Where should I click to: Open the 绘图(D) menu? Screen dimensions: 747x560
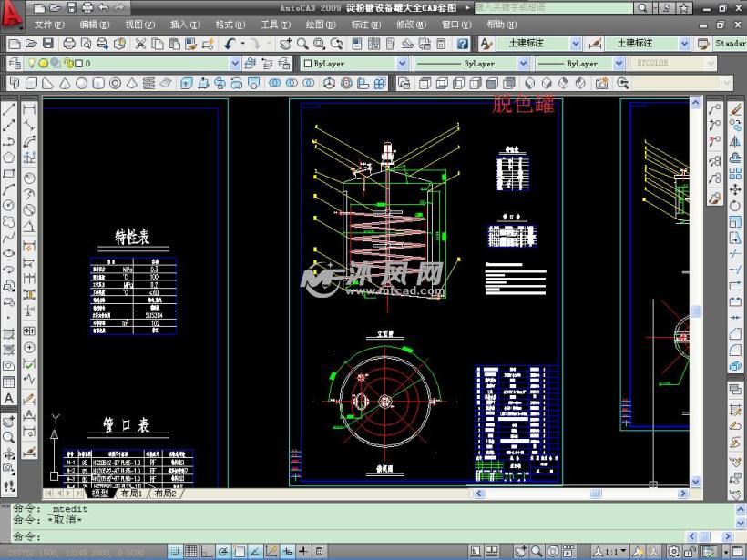click(x=320, y=25)
